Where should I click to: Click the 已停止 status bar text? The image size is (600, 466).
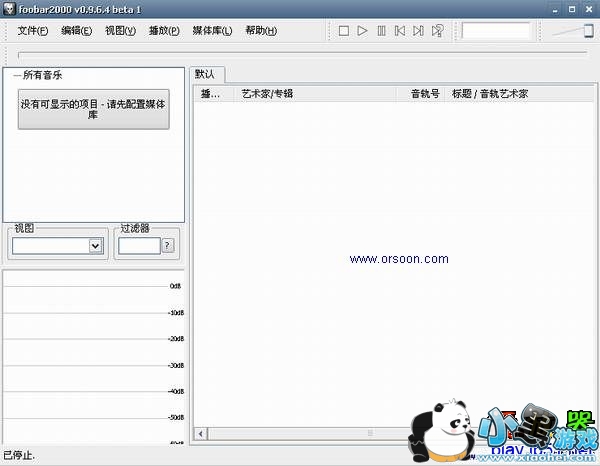tap(19, 456)
